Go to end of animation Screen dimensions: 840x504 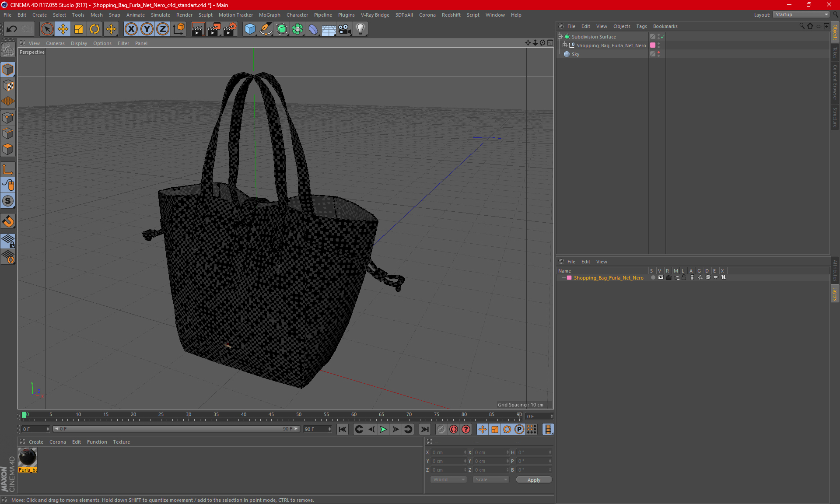424,429
